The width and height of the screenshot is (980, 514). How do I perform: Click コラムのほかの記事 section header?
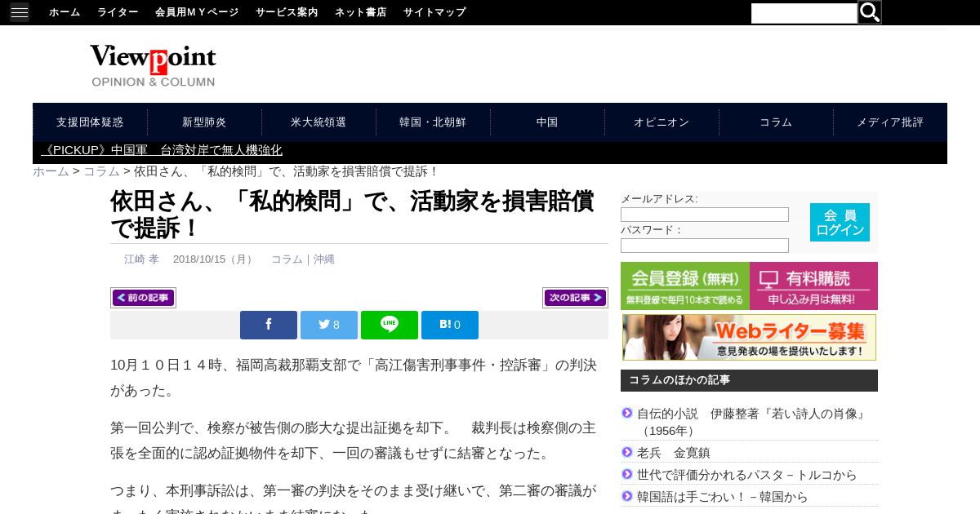click(749, 380)
